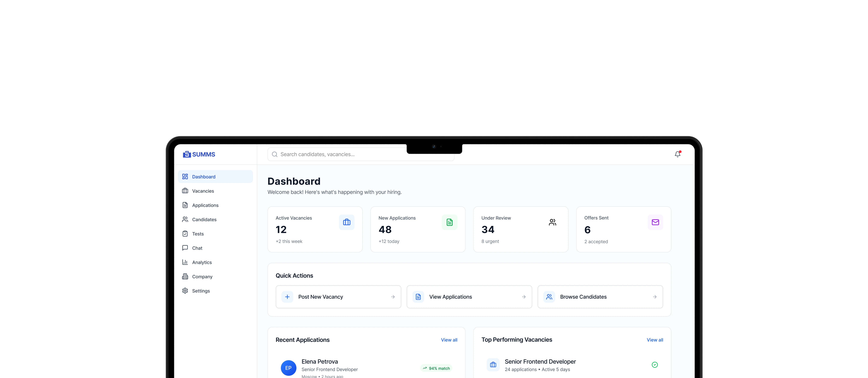The height and width of the screenshot is (378, 868).
Task: Click the '24 applications • Active 5 days' text
Action: coord(537,370)
